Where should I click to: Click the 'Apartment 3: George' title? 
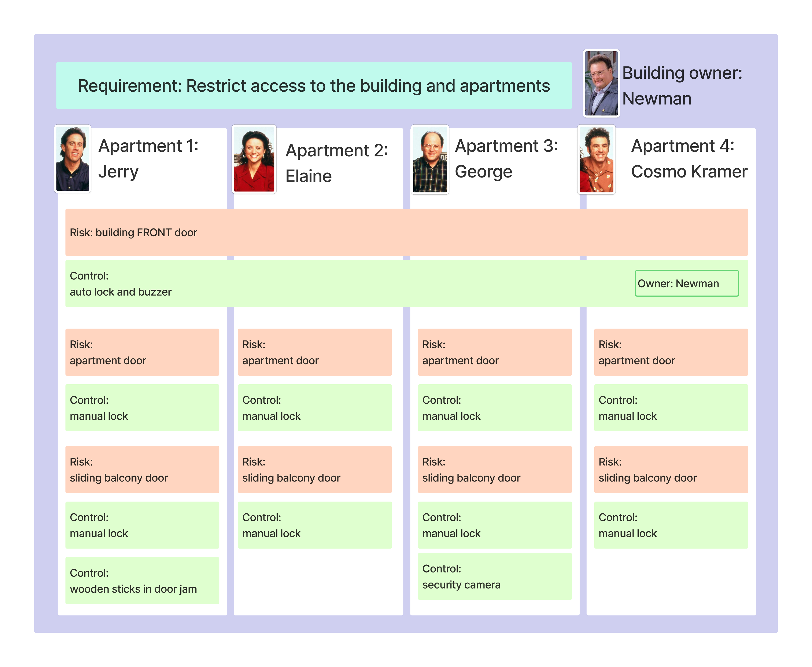pos(506,158)
